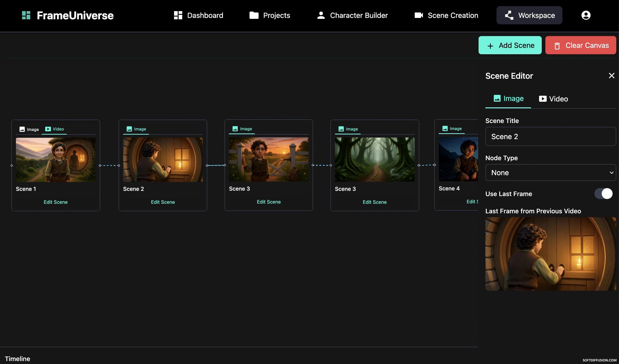619x364 pixels.
Task: Click the Character Builder person icon
Action: (x=321, y=15)
